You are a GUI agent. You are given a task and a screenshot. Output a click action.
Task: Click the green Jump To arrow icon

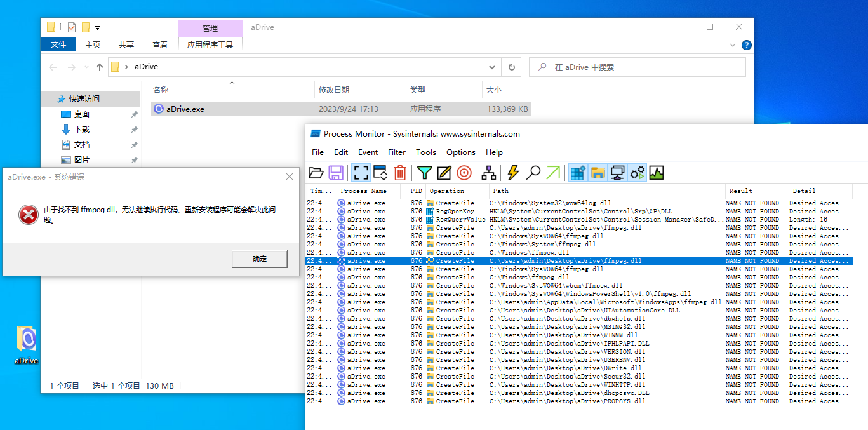pyautogui.click(x=553, y=172)
